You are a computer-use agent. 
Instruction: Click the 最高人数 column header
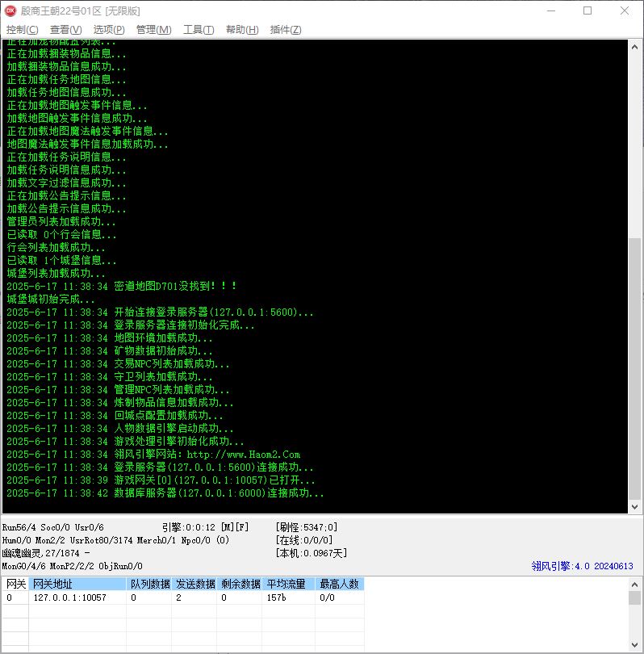point(340,584)
